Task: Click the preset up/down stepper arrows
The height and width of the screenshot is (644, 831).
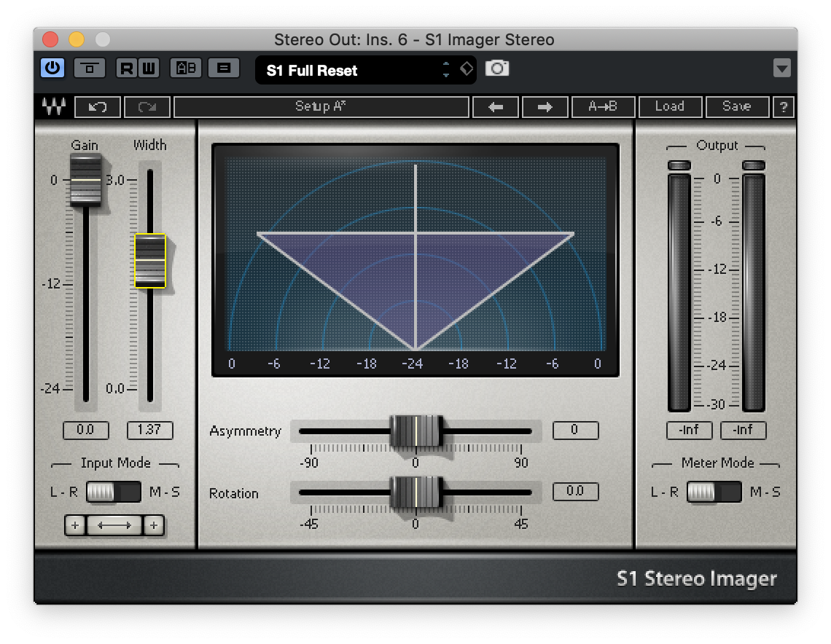Action: [446, 69]
